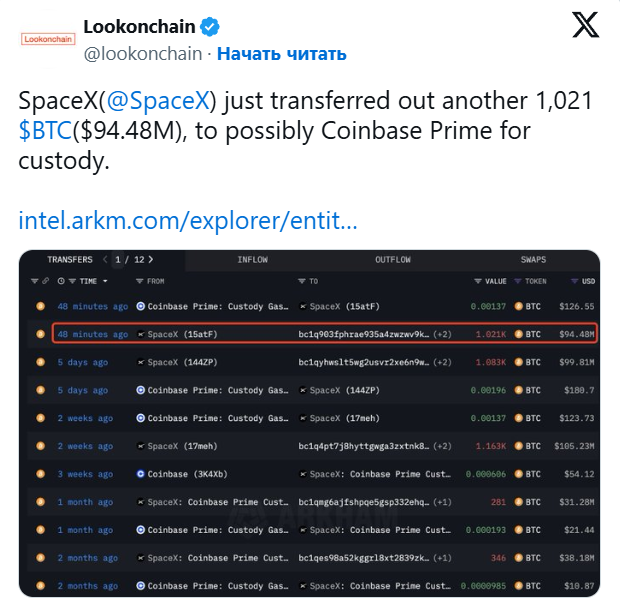Switch to the INFLOW tab
The height and width of the screenshot is (601, 620).
tap(252, 260)
